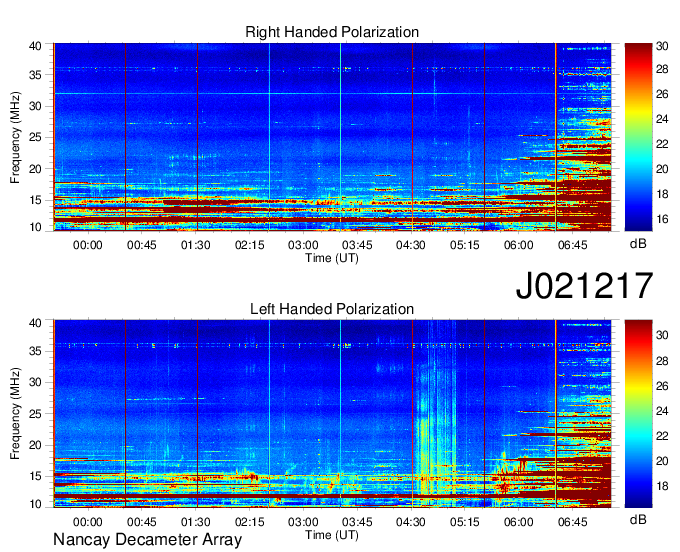Click the "03:00" time tick on the left-handed plot
Viewport: 680px width, 552px height.
303,522
